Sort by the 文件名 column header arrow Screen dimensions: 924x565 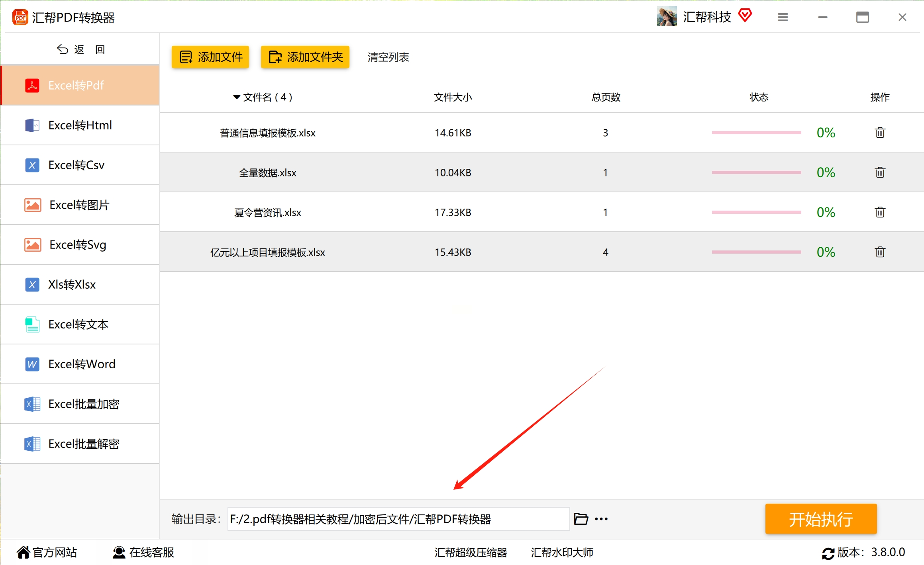[237, 97]
